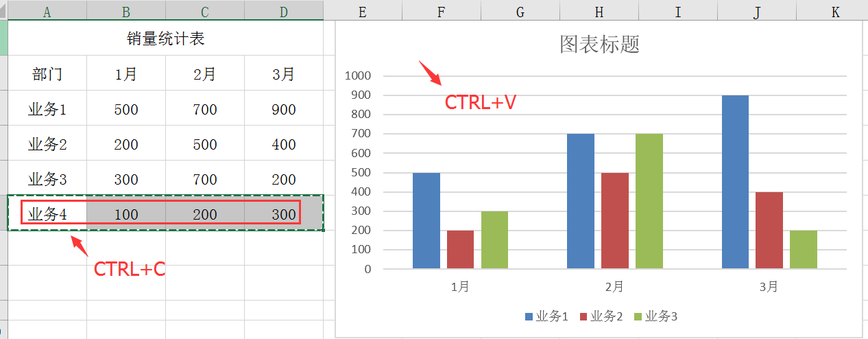Select column A header

click(47, 10)
